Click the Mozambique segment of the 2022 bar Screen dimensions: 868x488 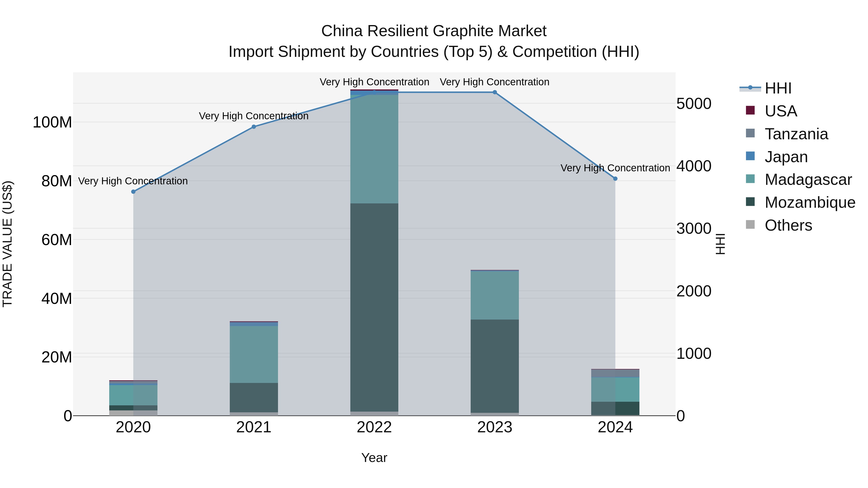[x=374, y=308]
